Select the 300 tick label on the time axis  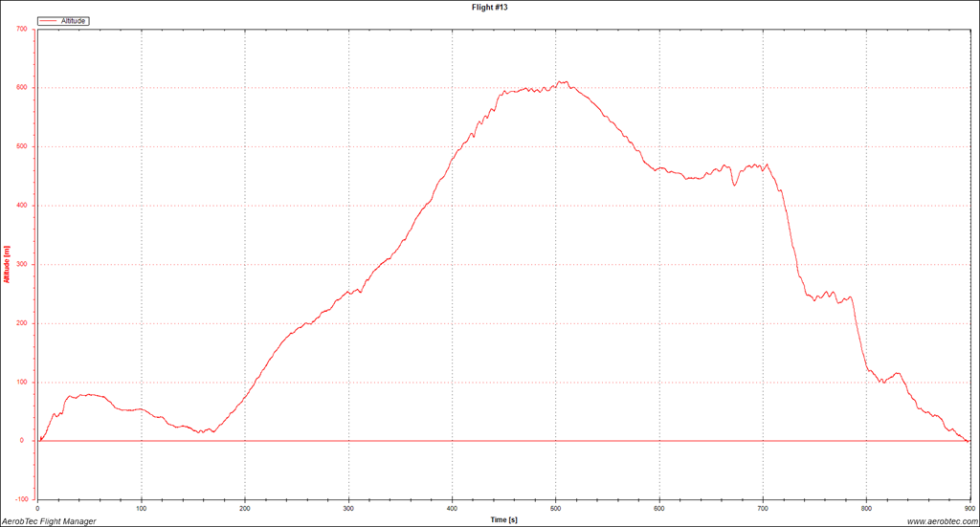tap(348, 508)
